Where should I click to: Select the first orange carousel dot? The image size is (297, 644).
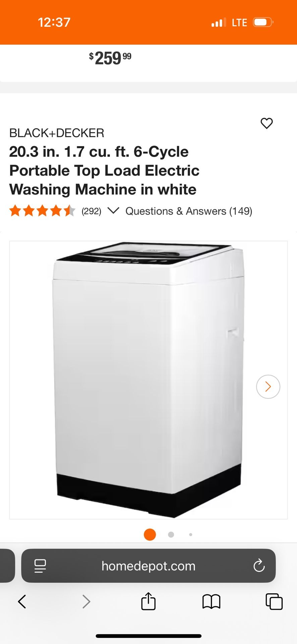[x=150, y=535]
